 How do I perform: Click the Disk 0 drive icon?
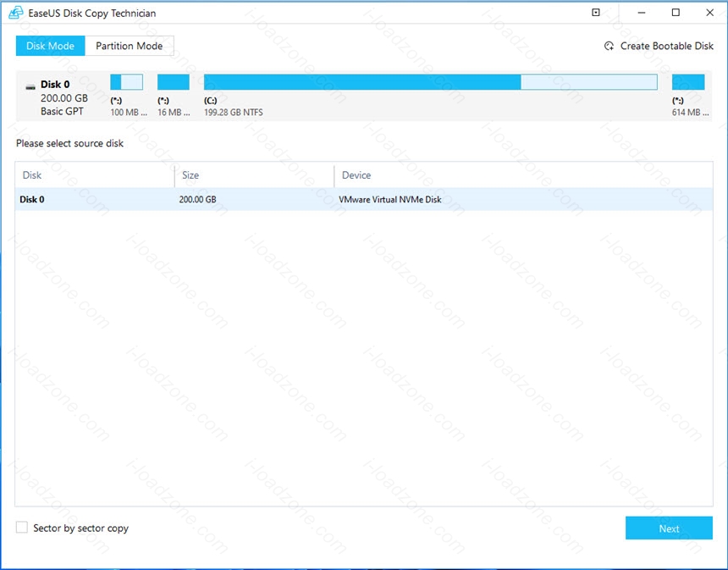tap(30, 86)
